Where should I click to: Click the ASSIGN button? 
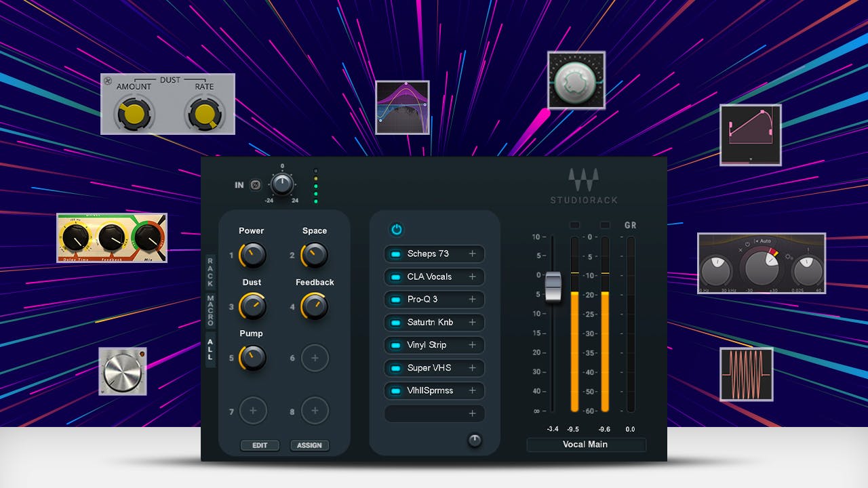coord(310,445)
